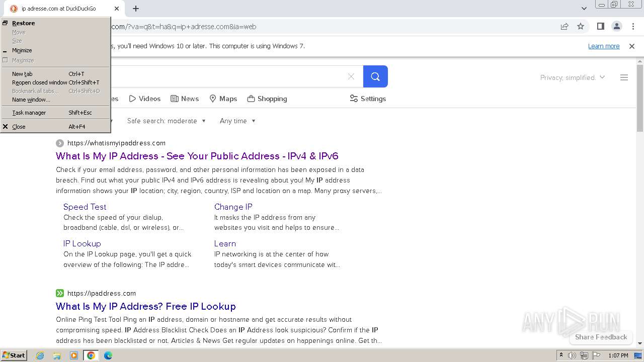Open What Is My IP Address result

click(197, 156)
